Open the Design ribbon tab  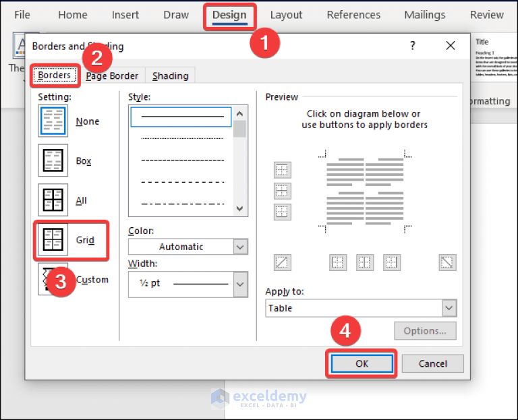229,16
